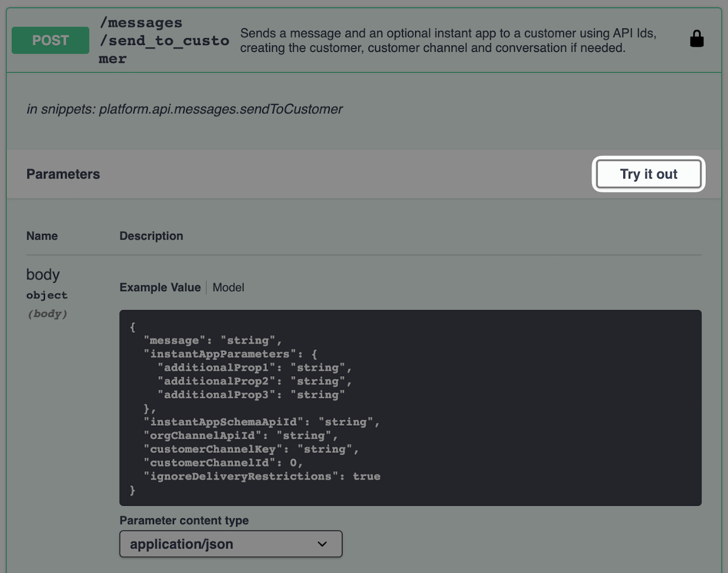The image size is (728, 573).
Task: Click the Description column header
Action: [x=151, y=236]
